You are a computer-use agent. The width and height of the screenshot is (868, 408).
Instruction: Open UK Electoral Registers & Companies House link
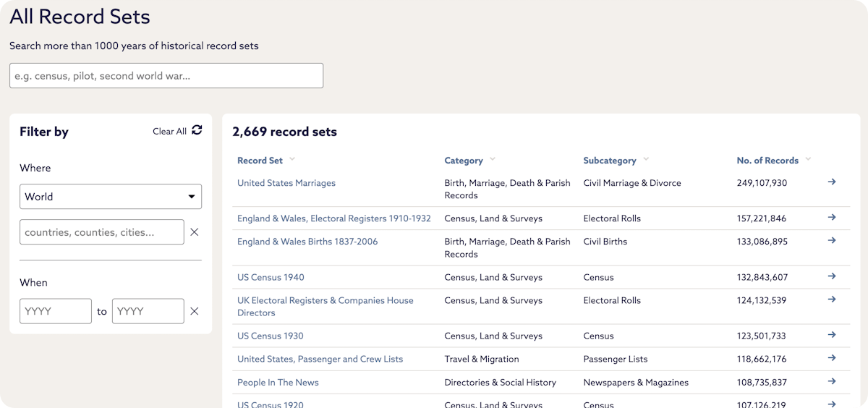[325, 307]
